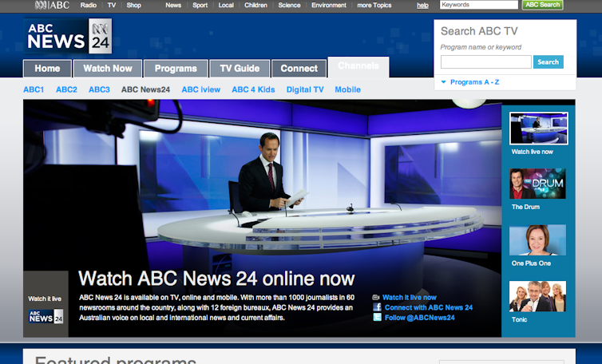Click Radio in the top navigation
This screenshot has height=364, width=602.
coord(89,5)
